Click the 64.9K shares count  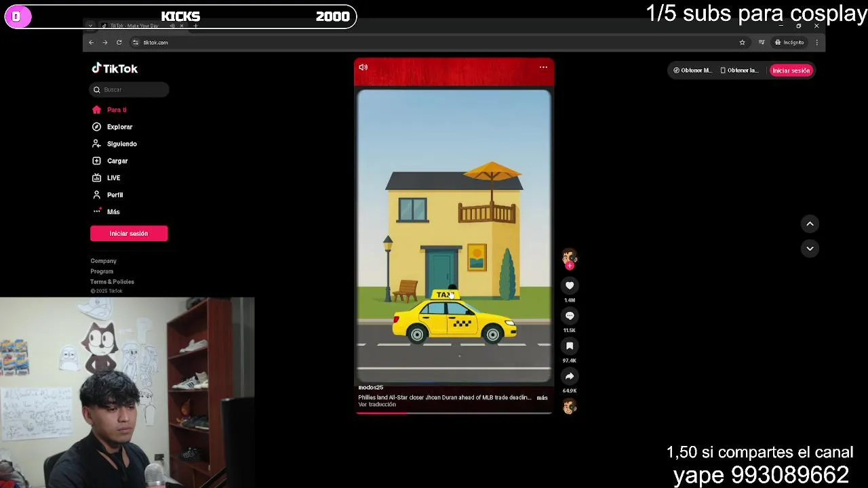click(x=570, y=391)
